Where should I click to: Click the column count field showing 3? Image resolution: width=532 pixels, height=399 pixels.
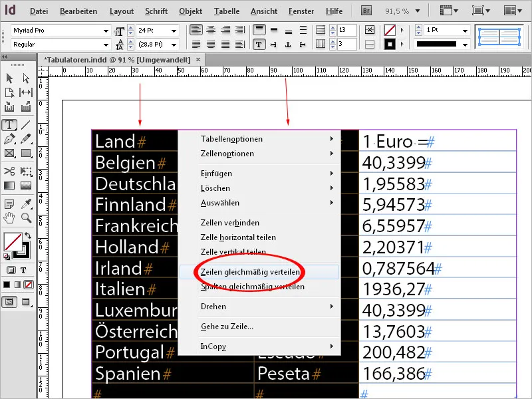point(346,44)
